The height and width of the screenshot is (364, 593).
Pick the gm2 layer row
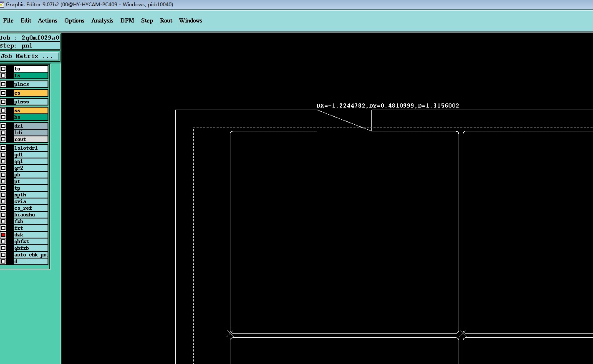click(31, 168)
